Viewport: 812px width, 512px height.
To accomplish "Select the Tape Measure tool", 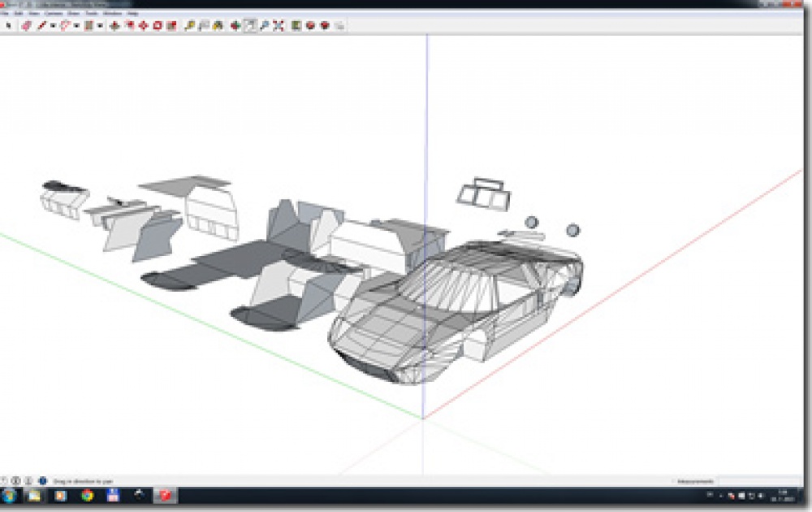I will pyautogui.click(x=189, y=25).
